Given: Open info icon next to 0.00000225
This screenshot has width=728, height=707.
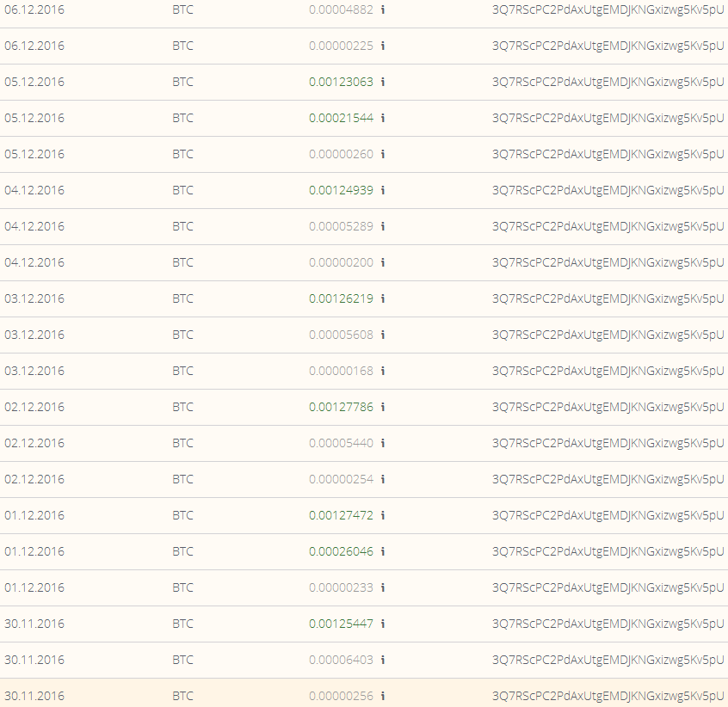Looking at the screenshot, I should tap(383, 46).
